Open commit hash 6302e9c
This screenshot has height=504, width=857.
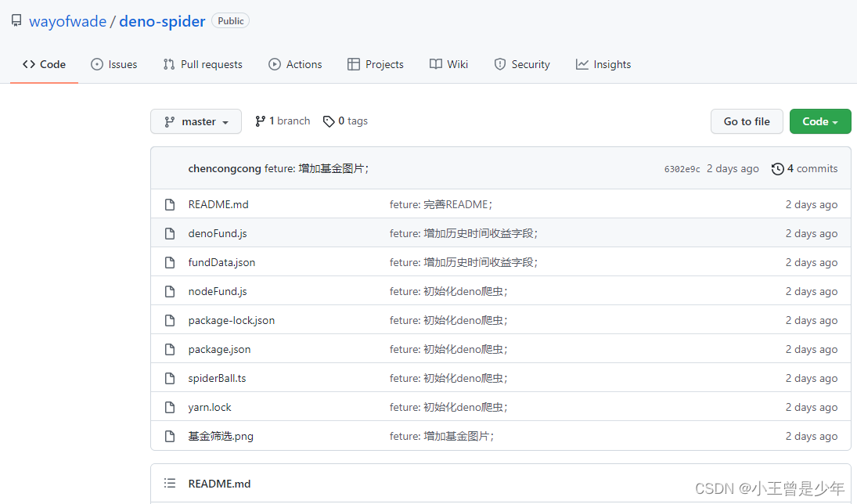682,169
